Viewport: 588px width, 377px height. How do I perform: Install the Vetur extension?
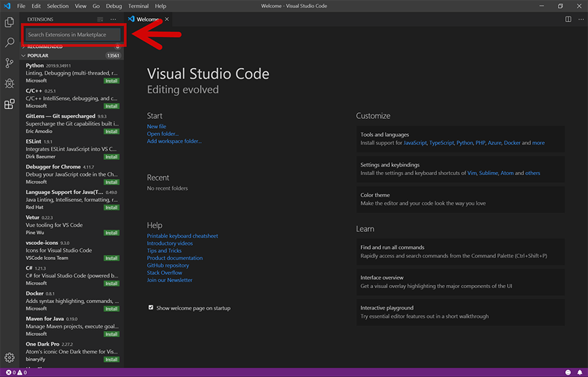click(x=111, y=233)
